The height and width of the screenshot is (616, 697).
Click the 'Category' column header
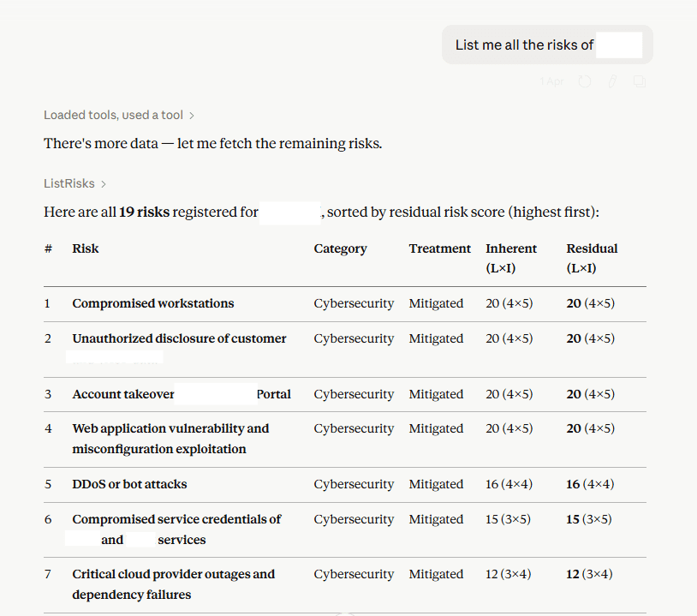pyautogui.click(x=341, y=248)
